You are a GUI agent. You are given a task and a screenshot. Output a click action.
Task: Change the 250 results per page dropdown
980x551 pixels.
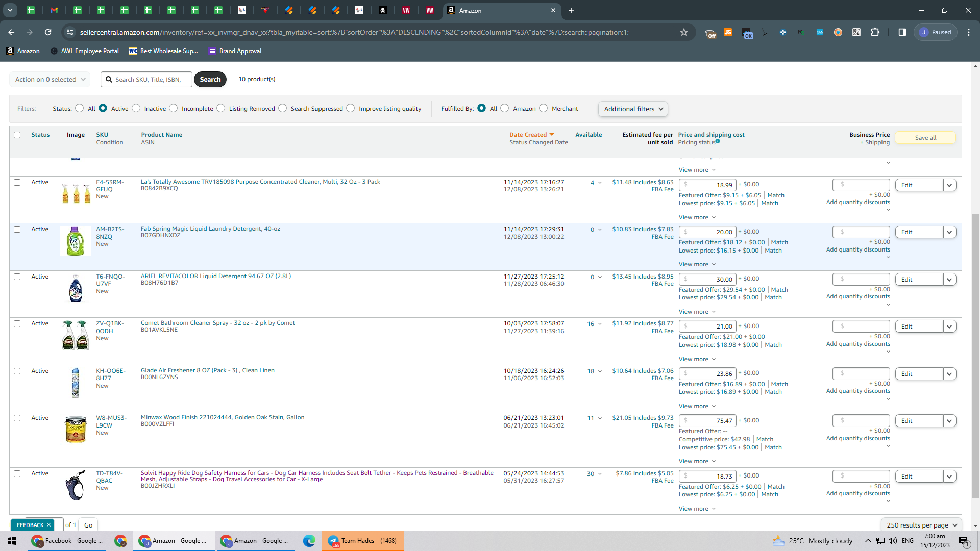click(x=921, y=525)
